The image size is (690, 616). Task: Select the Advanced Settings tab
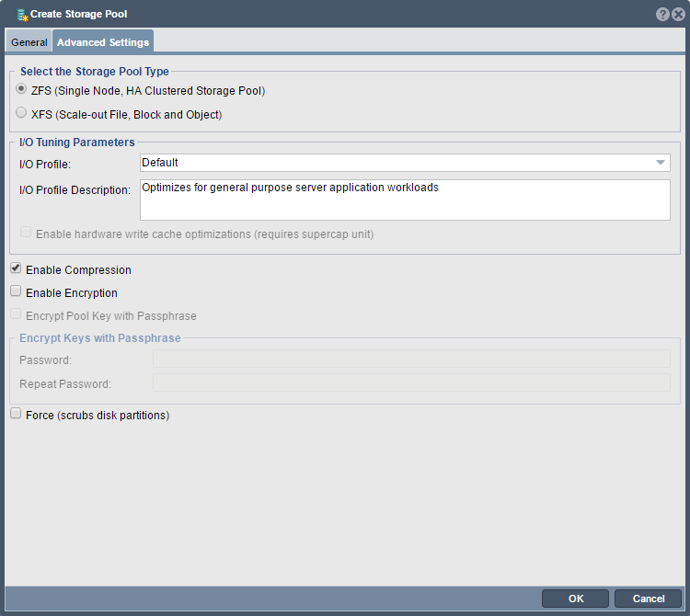click(x=103, y=42)
